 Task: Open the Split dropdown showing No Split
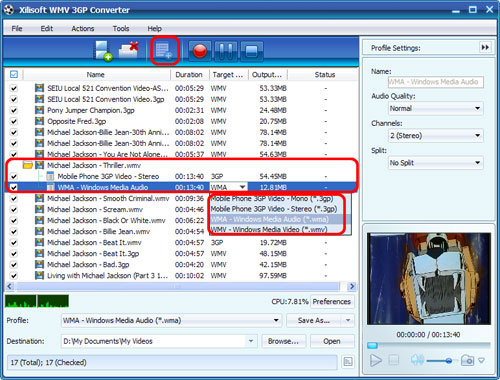click(x=436, y=163)
